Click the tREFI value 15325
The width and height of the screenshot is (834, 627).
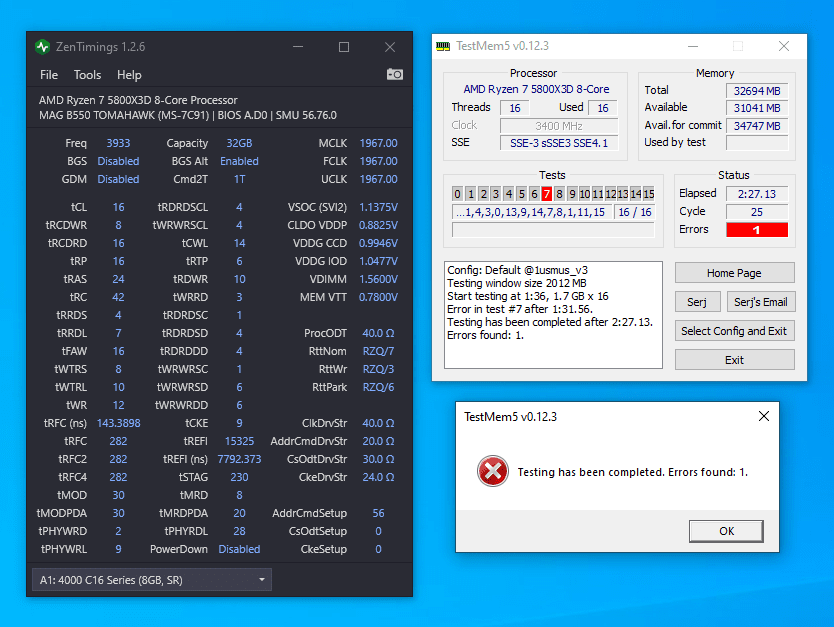(x=239, y=441)
